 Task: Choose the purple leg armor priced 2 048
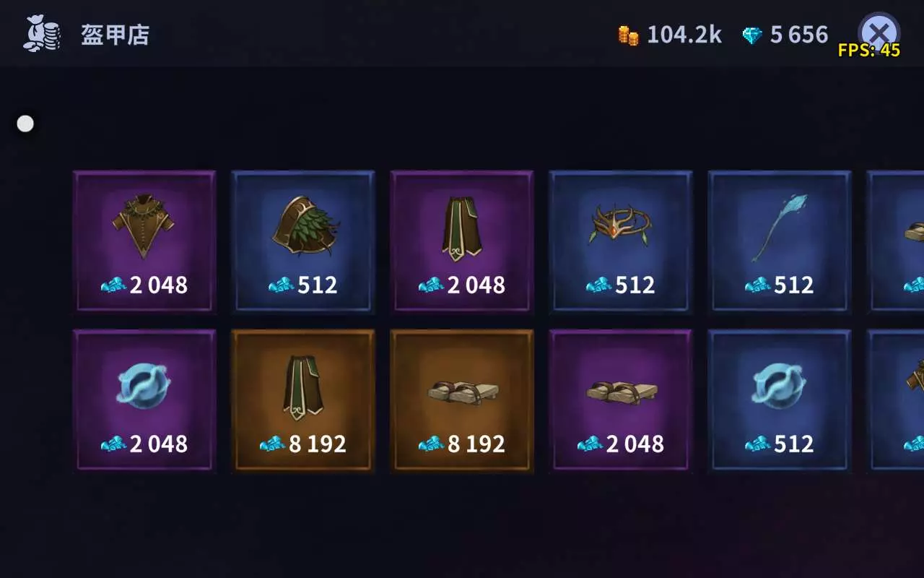point(462,241)
